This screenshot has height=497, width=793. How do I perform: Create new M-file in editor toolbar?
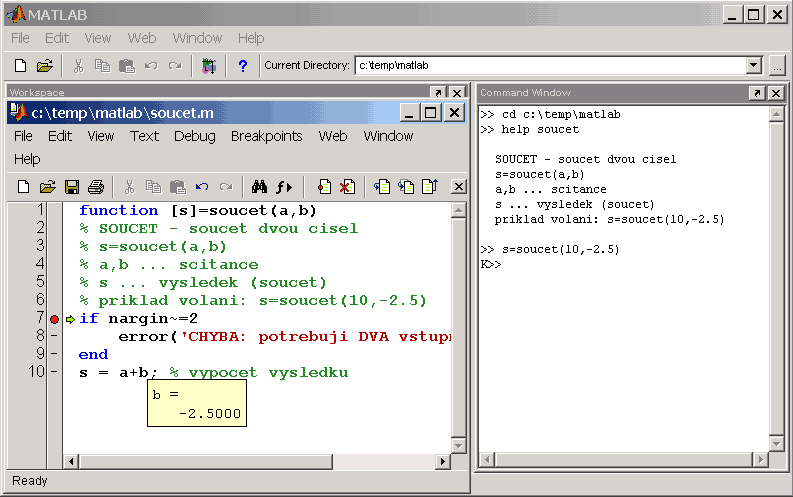click(x=23, y=187)
